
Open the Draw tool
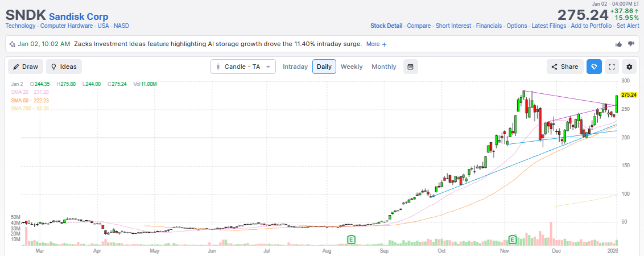coord(25,67)
